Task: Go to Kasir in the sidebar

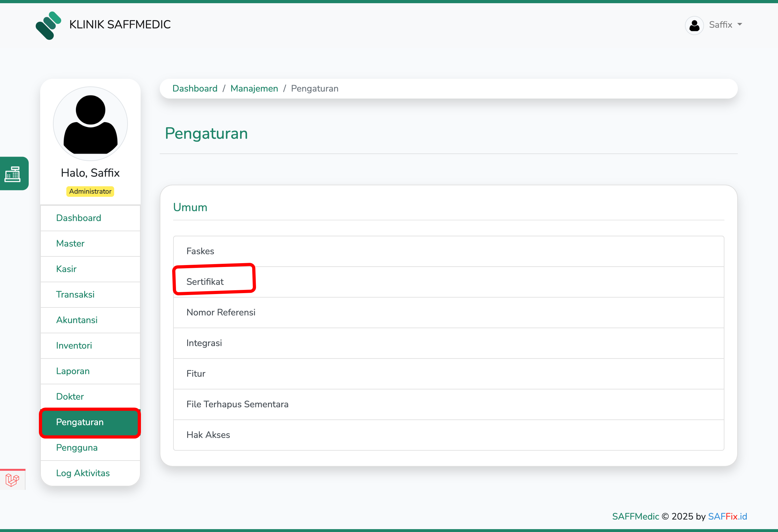Action: 66,269
